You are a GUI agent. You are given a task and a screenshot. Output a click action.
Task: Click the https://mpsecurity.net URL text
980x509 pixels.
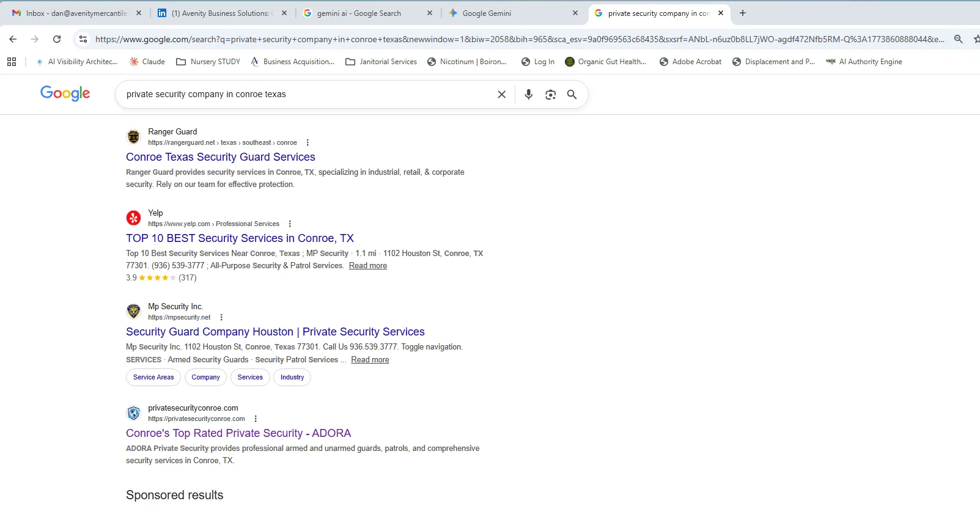pos(179,317)
